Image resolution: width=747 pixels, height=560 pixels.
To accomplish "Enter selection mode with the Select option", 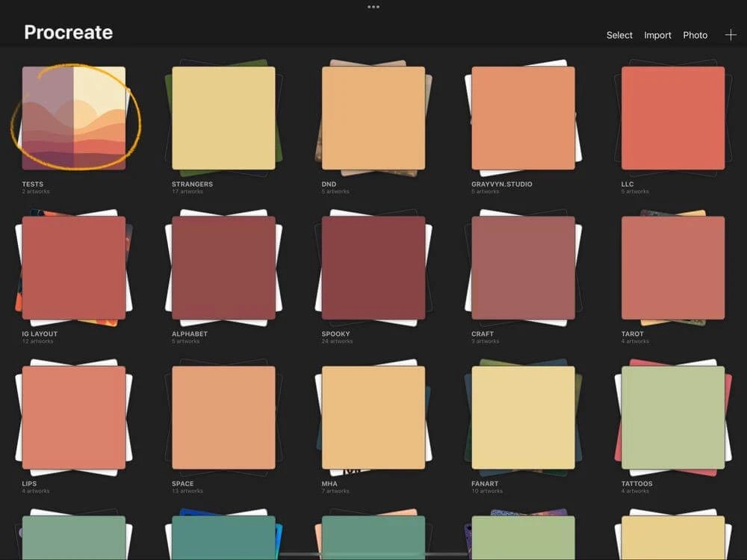I will 619,35.
